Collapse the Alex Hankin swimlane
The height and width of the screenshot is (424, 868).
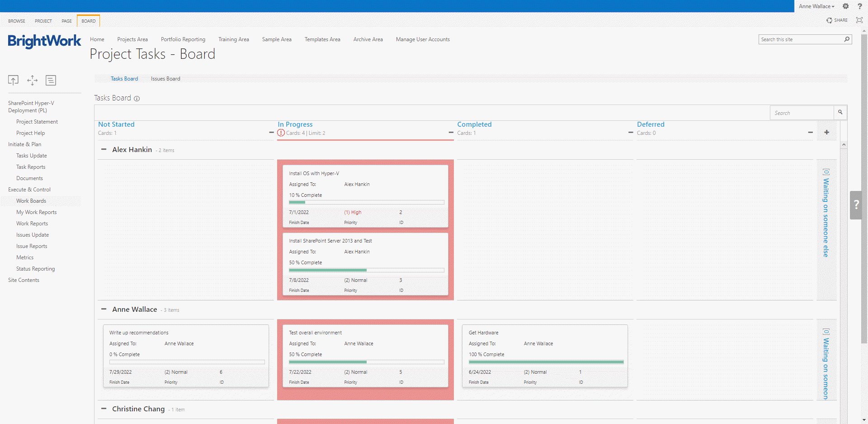(x=104, y=149)
